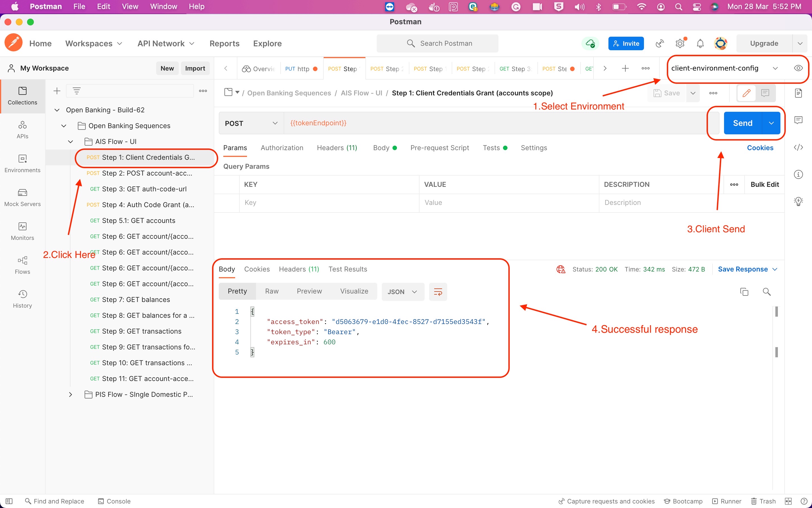Click the Send button

click(x=743, y=123)
